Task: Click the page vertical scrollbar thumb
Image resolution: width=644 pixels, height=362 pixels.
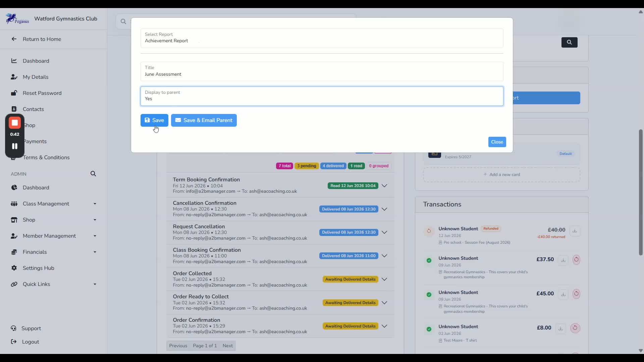Action: point(641,192)
